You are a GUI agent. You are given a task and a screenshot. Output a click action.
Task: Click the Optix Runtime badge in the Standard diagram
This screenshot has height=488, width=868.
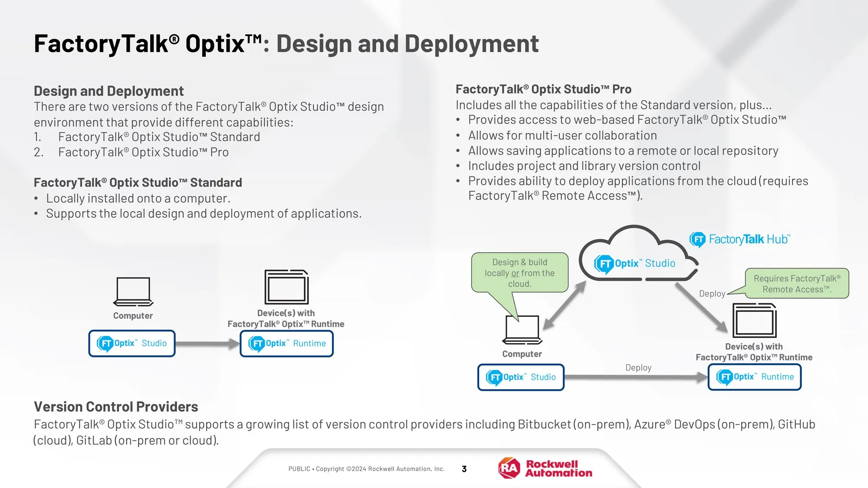287,344
